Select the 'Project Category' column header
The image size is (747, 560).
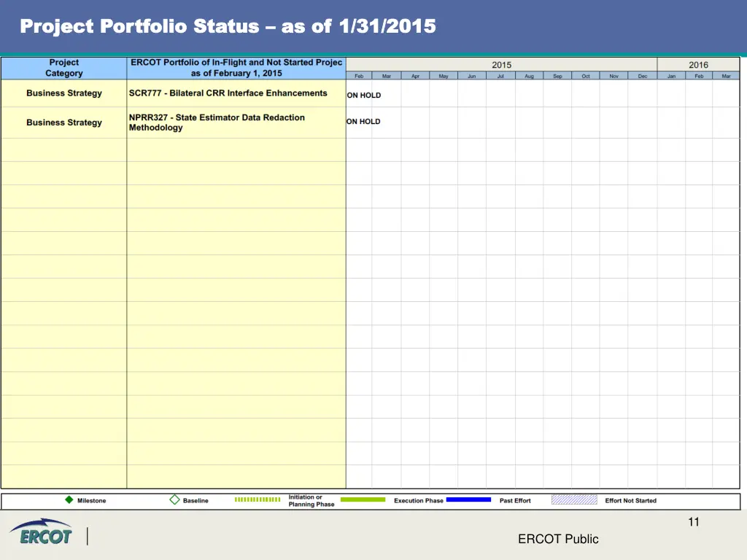pos(64,68)
